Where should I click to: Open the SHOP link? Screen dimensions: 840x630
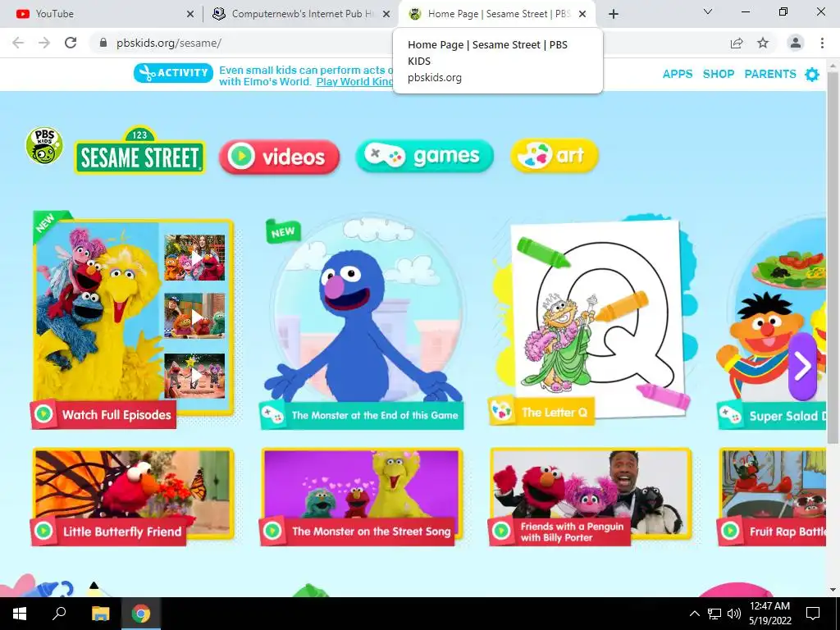click(719, 74)
